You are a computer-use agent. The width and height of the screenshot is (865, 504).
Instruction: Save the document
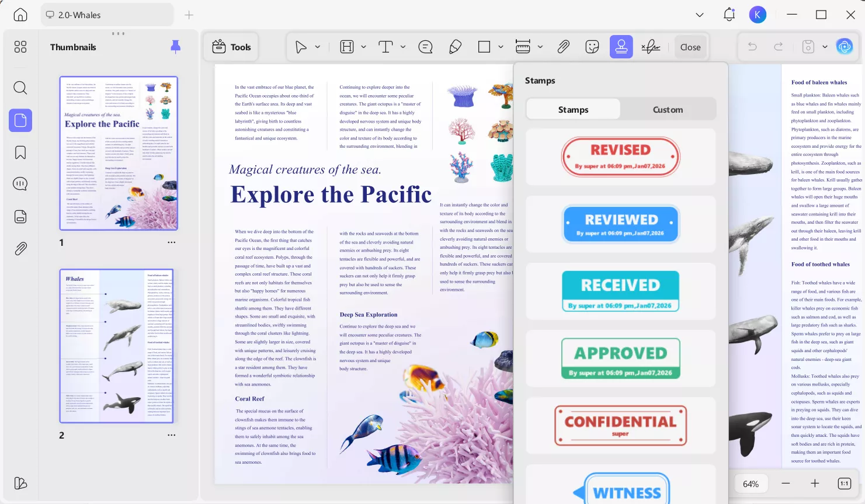point(808,47)
